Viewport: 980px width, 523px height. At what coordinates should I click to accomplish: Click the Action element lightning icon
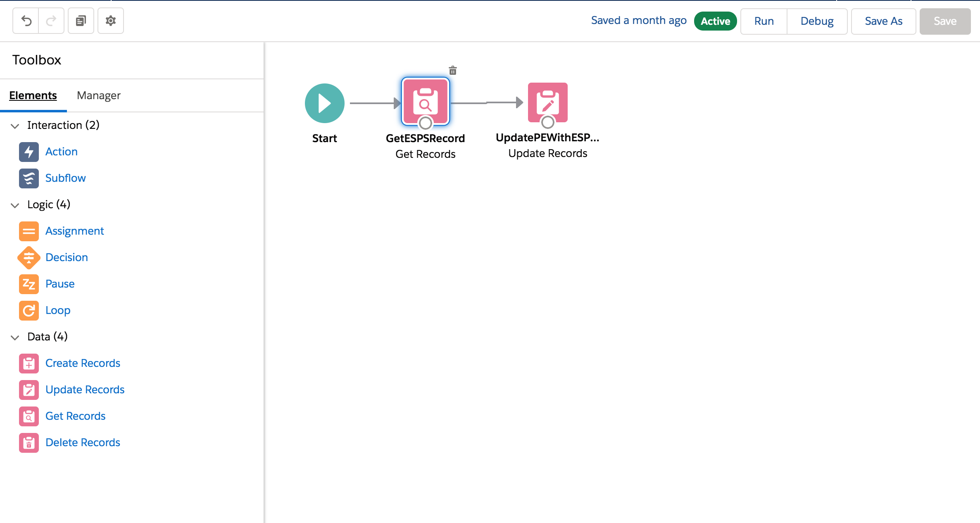29,152
